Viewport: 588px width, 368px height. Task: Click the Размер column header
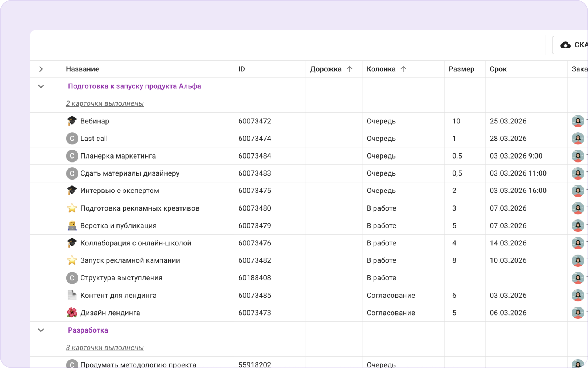pyautogui.click(x=461, y=69)
